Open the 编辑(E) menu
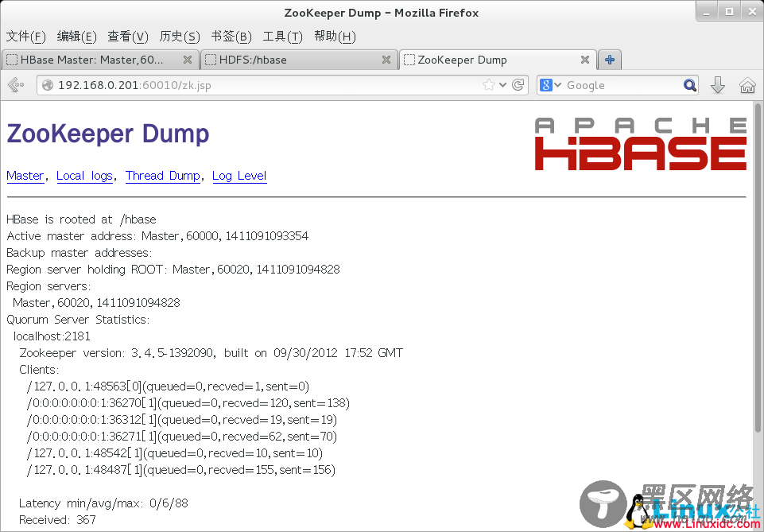 coord(76,37)
